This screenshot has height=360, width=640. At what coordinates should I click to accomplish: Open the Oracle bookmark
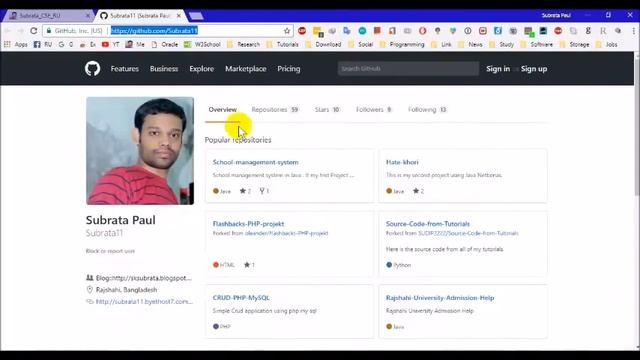click(x=165, y=44)
